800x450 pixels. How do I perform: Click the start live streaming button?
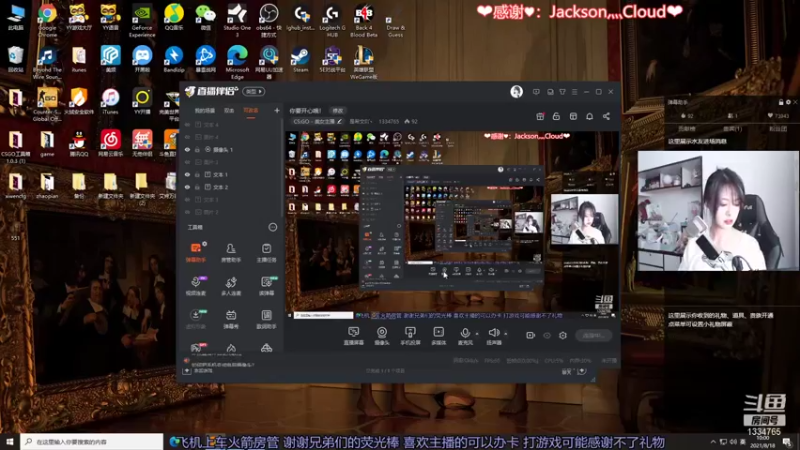tap(593, 335)
